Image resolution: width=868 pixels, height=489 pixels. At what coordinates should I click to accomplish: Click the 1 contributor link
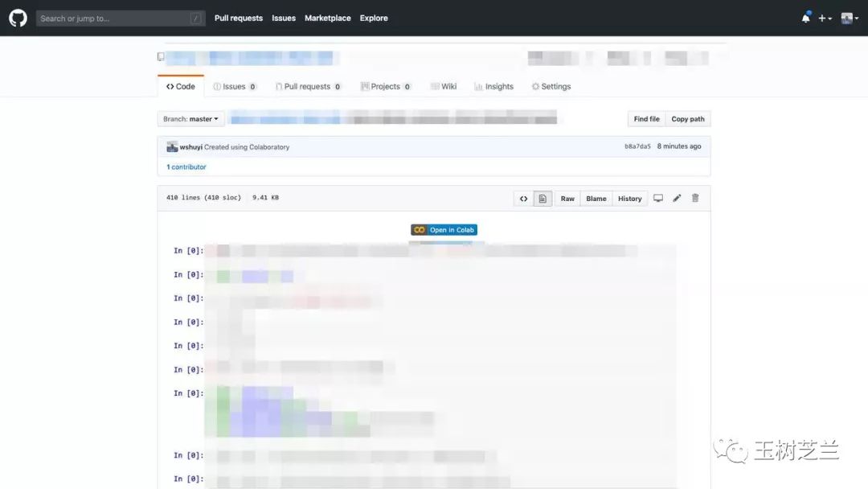tap(186, 166)
